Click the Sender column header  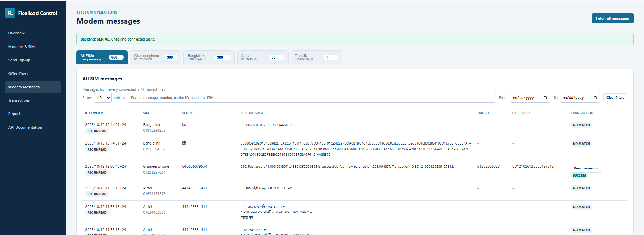point(188,113)
